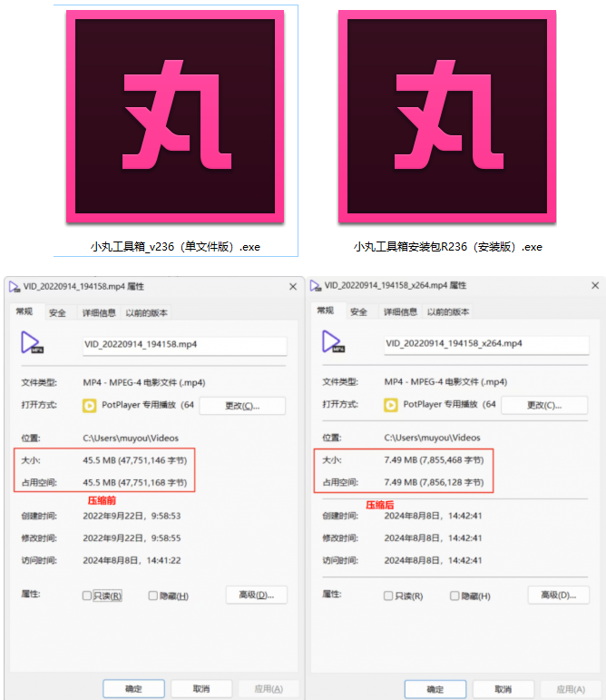Viewport: 606px width, 700px height.
Task: Click access time 2024年8月8日, 14:41:22
Action: point(132,561)
